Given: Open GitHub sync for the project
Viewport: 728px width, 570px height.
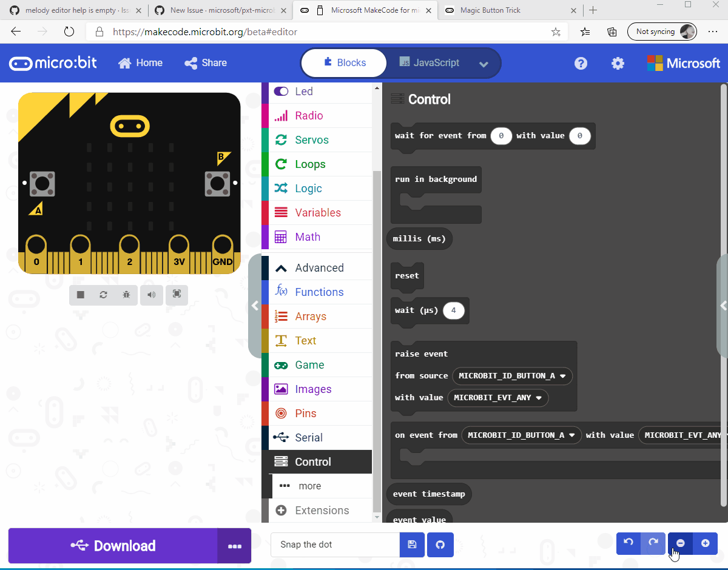Looking at the screenshot, I should (x=440, y=545).
